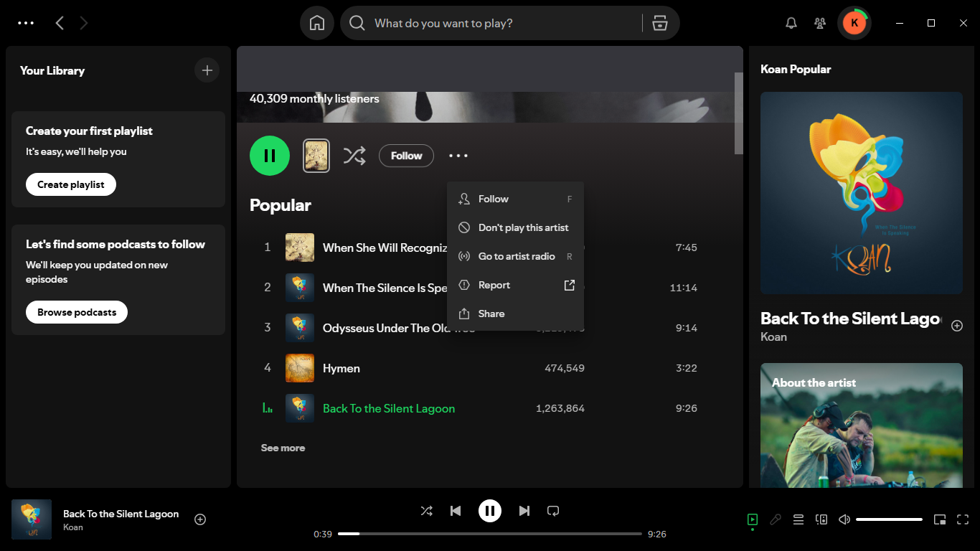
Task: Go back to the previous page
Action: click(x=60, y=23)
